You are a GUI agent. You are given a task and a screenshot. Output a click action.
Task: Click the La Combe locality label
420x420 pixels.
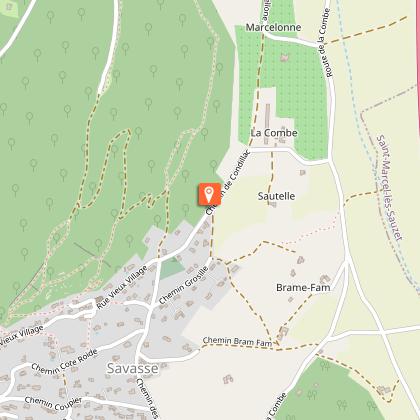click(x=274, y=133)
